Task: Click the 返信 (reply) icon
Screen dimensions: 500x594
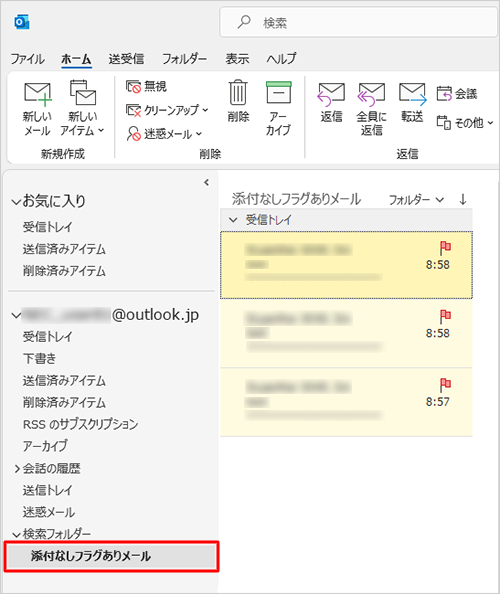Action: (331, 94)
